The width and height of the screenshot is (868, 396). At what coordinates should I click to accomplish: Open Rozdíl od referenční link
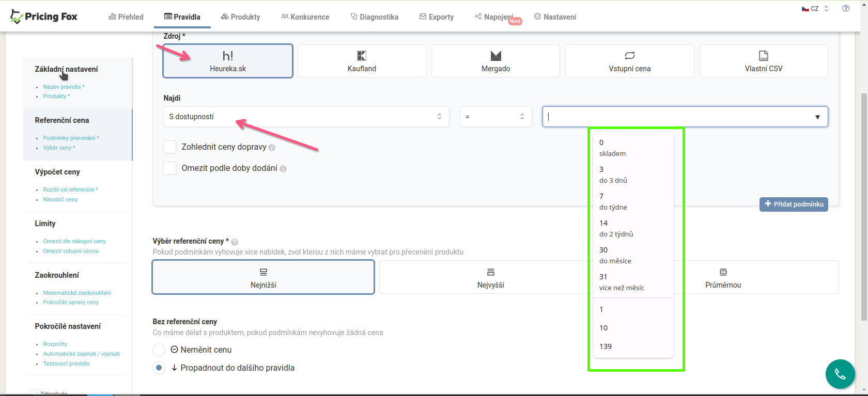tap(70, 189)
